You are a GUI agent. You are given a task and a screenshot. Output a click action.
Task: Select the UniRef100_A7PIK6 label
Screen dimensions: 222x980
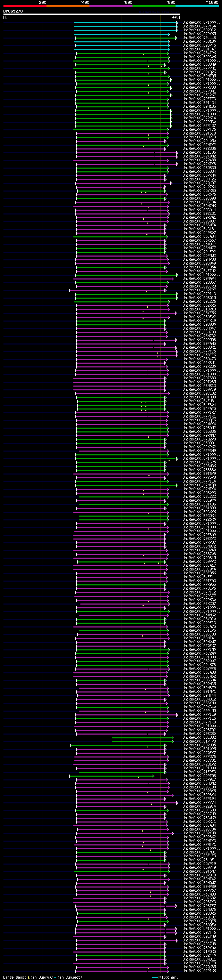click(x=199, y=971)
